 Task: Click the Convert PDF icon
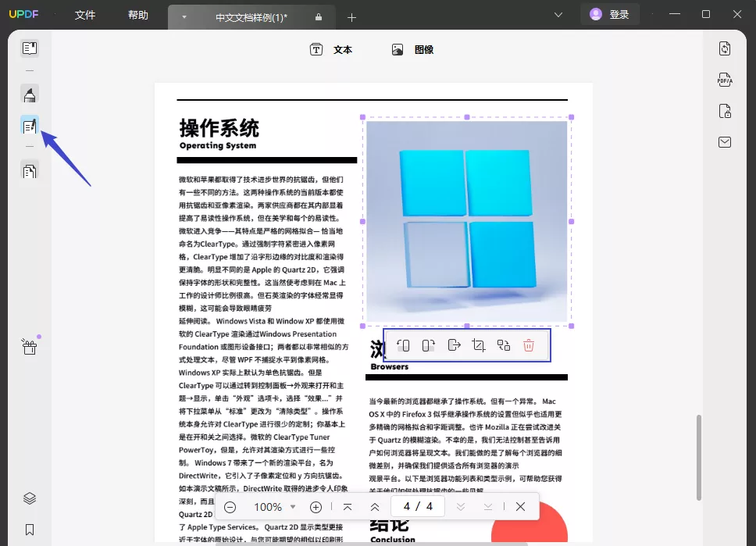(x=725, y=48)
